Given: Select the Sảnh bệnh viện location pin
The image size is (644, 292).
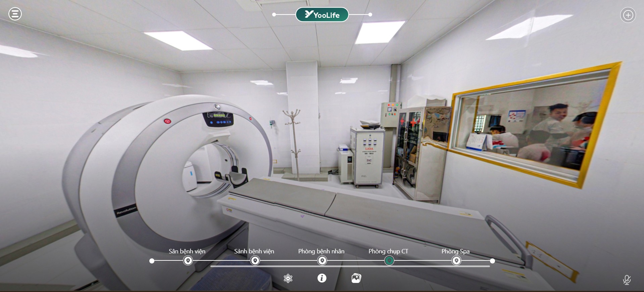Looking at the screenshot, I should coord(255,261).
